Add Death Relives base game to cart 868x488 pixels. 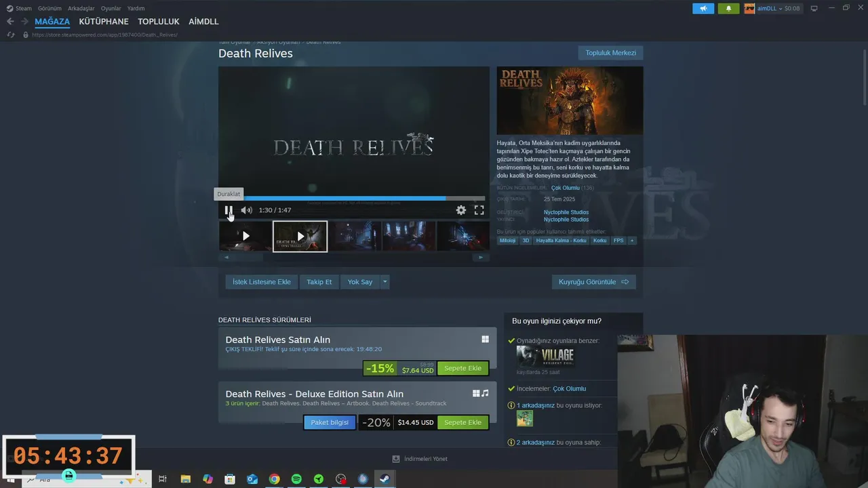(x=463, y=368)
